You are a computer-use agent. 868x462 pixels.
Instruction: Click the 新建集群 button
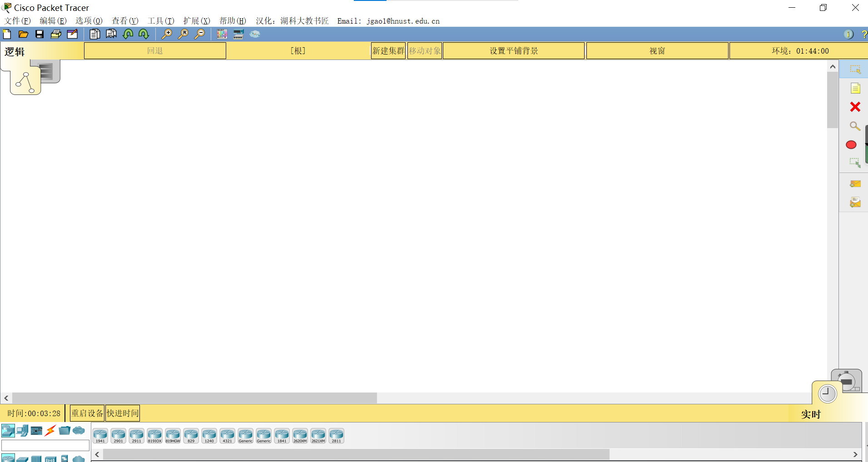click(388, 51)
